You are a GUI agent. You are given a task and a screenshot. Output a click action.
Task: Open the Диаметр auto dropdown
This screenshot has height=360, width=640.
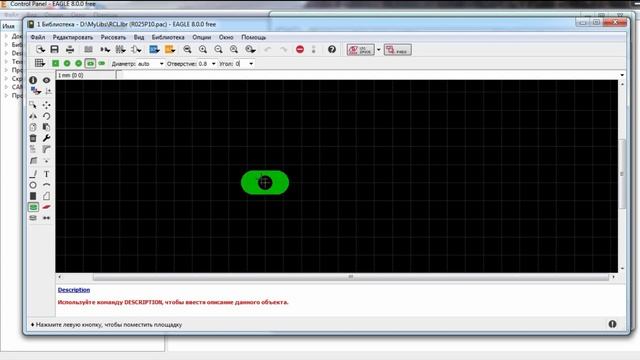162,64
